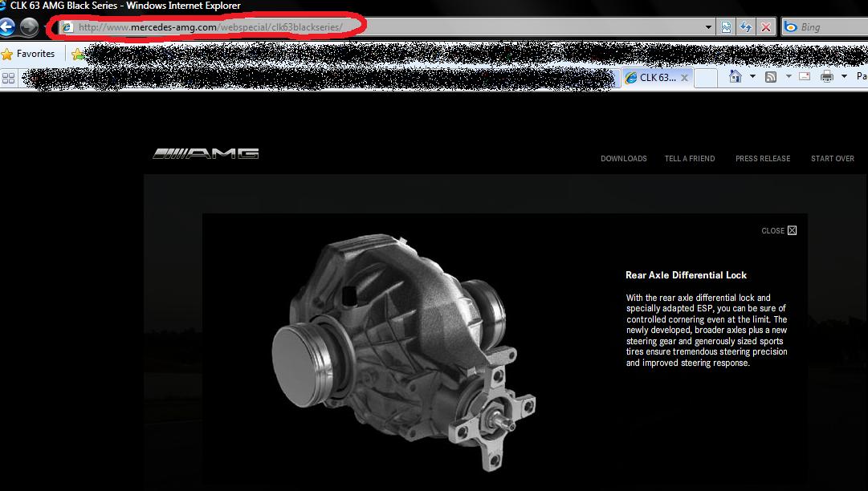Close the CLK 63... tab

point(684,78)
